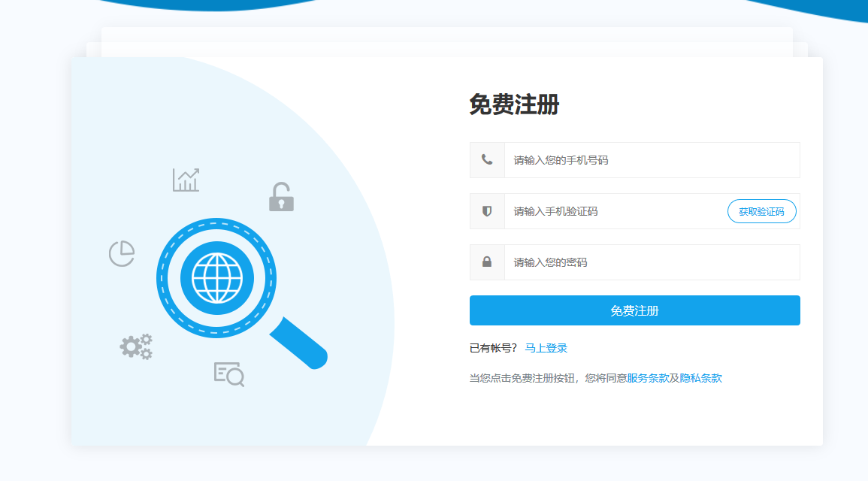Open the 隐私条款 privacy link

(x=700, y=378)
